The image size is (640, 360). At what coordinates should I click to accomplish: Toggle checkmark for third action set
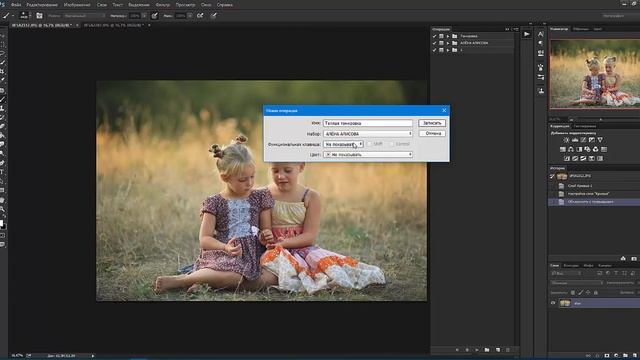tap(434, 50)
